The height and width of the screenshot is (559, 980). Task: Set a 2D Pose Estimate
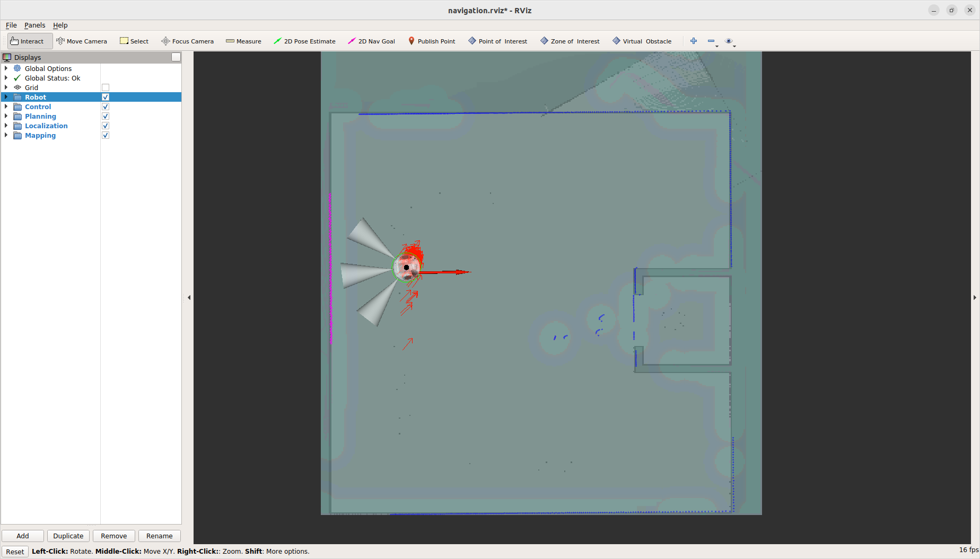[305, 41]
